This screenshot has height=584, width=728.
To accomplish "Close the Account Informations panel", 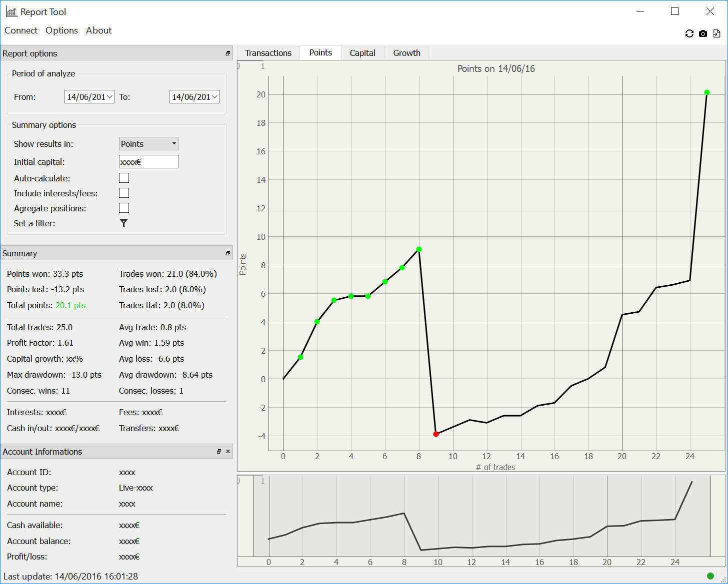I will pyautogui.click(x=228, y=452).
